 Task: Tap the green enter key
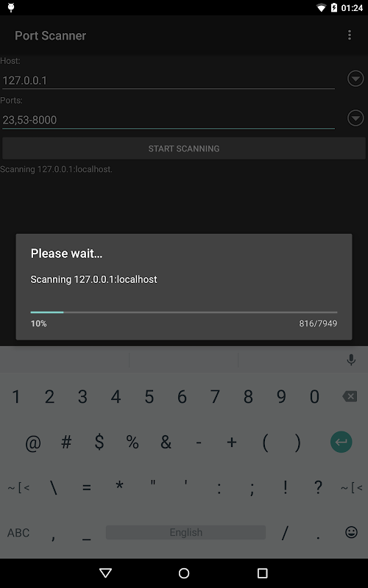click(x=341, y=442)
